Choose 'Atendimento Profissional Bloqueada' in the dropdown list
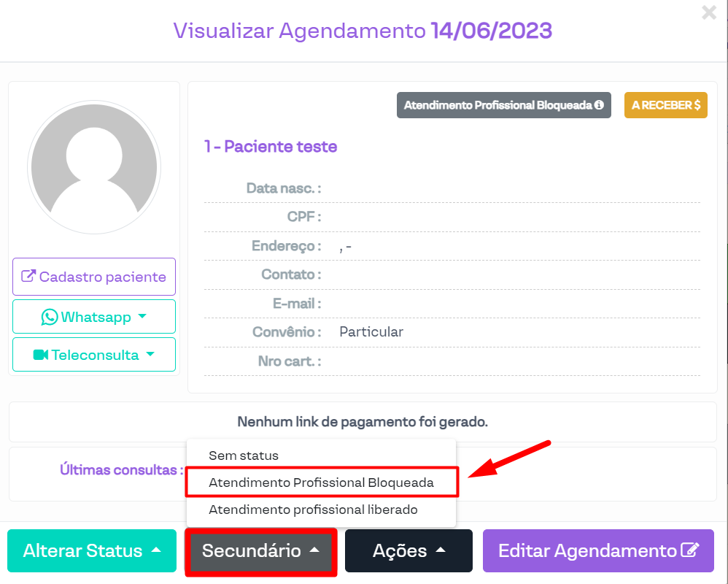Screen dimensions: 728x584 [x=321, y=483]
